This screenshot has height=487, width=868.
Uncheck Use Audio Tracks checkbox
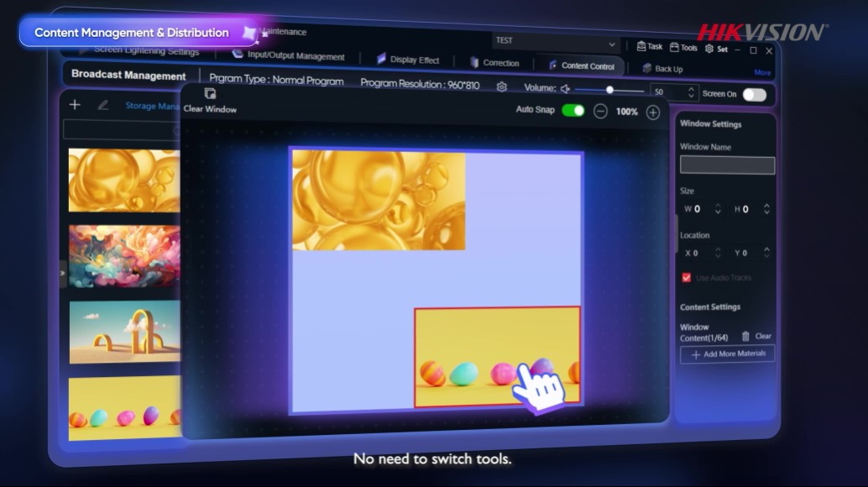click(x=687, y=277)
